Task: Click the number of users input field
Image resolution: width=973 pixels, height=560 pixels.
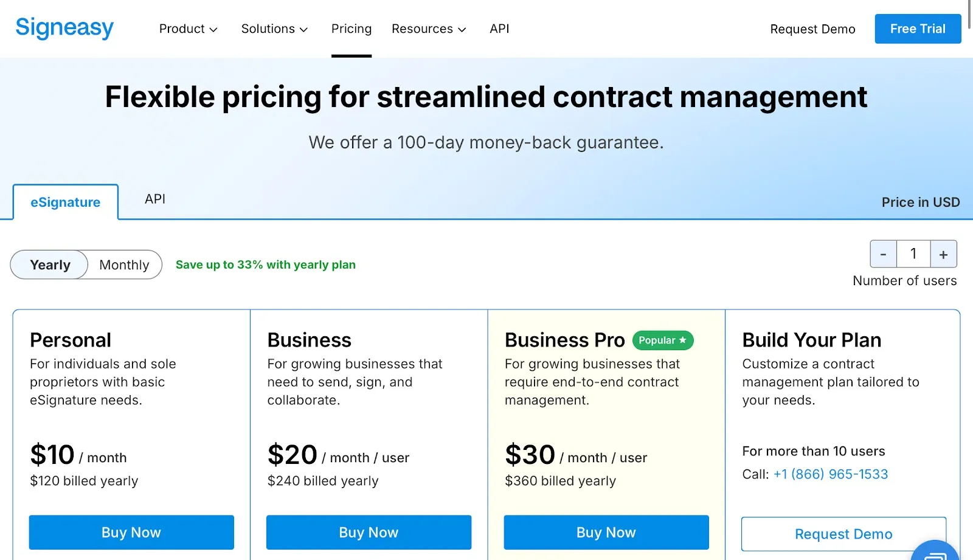Action: tap(913, 254)
